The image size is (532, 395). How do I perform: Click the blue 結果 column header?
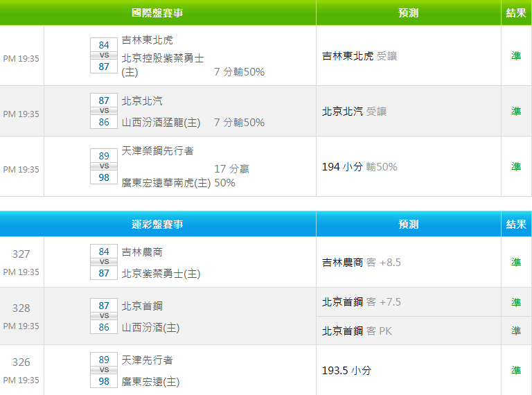tap(516, 225)
